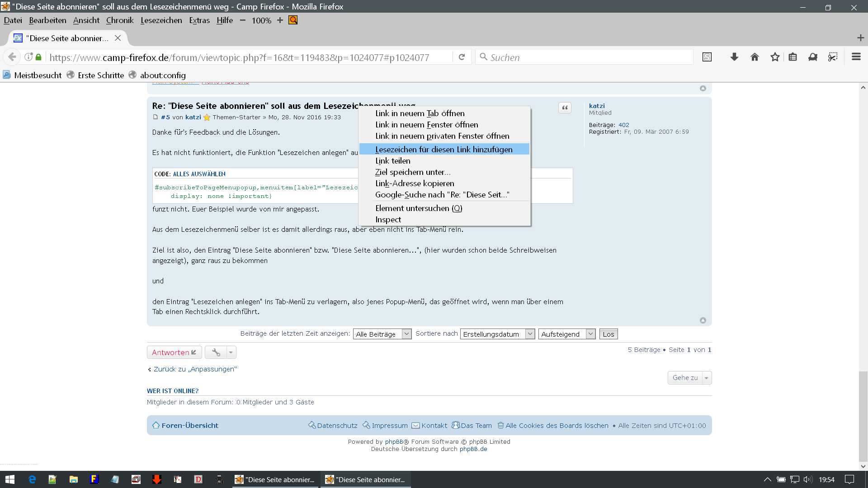
Task: Expand the Alle Beiträge dropdown
Action: (382, 334)
